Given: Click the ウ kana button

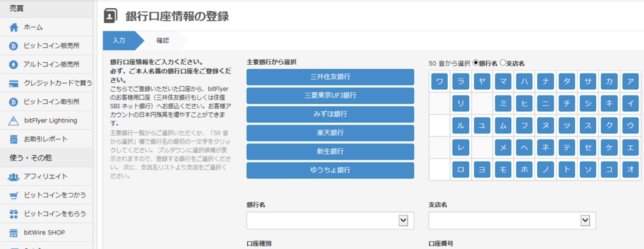Looking at the screenshot, I should pos(630,125).
